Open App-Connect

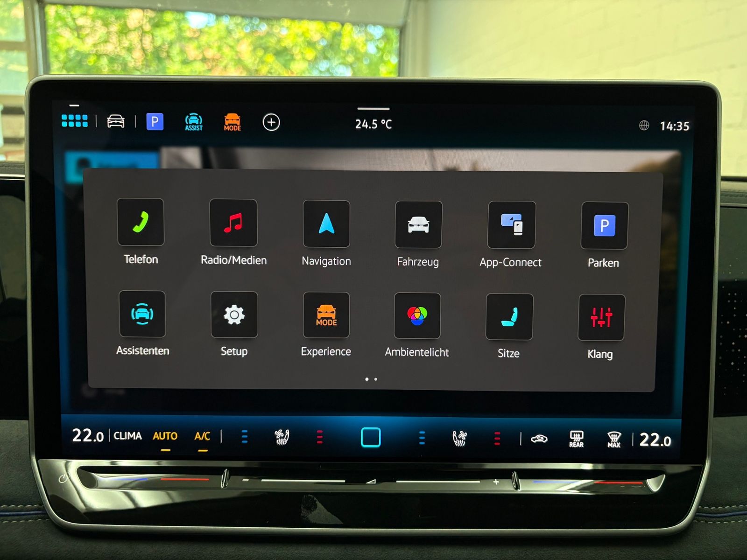(x=511, y=225)
